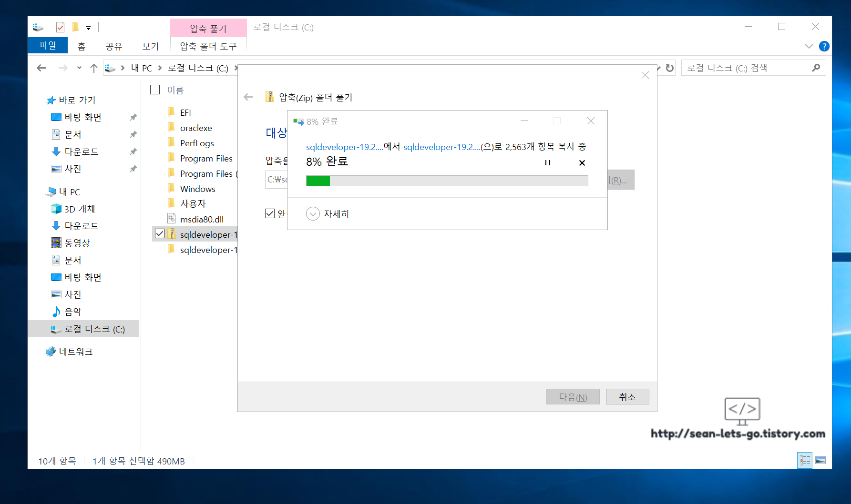Uncheck the sqldeveloper zip file checkbox
This screenshot has height=504, width=851.
pyautogui.click(x=160, y=233)
